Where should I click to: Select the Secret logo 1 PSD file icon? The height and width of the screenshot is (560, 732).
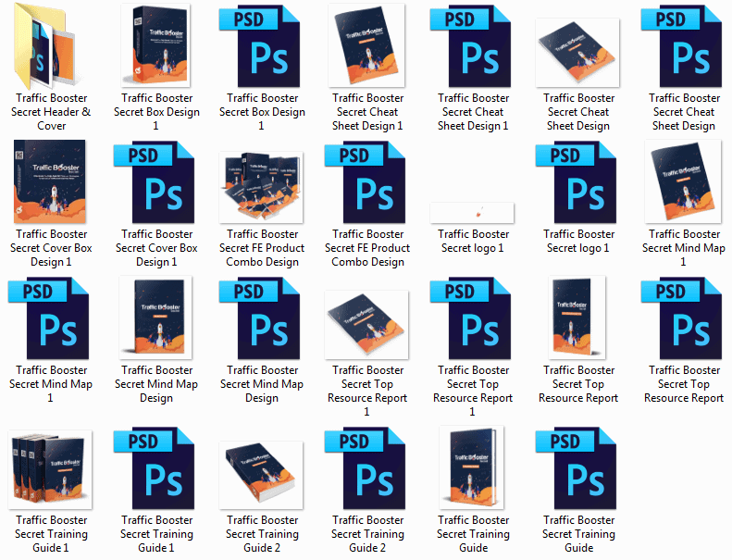[x=577, y=181]
